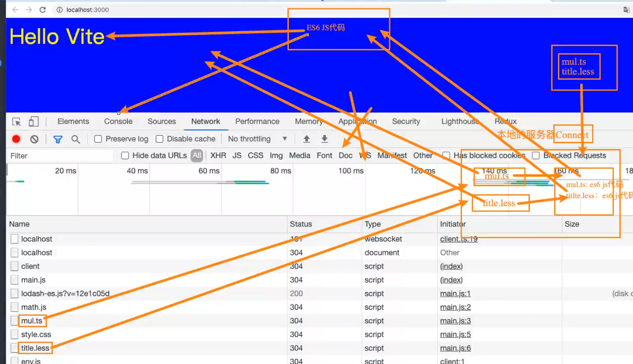
Task: Select the env.js request row
Action: [x=319, y=360]
